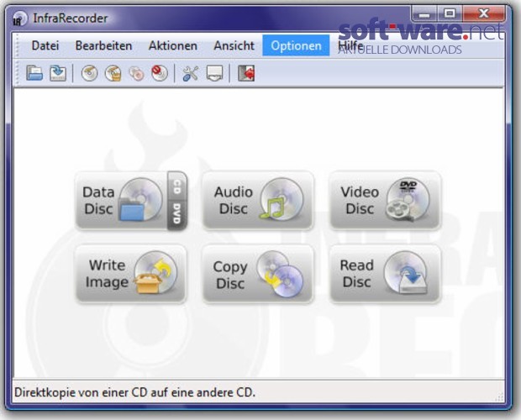Minimize the InfraRecorder window
Viewport: 521px width, 420px height.
[424, 14]
